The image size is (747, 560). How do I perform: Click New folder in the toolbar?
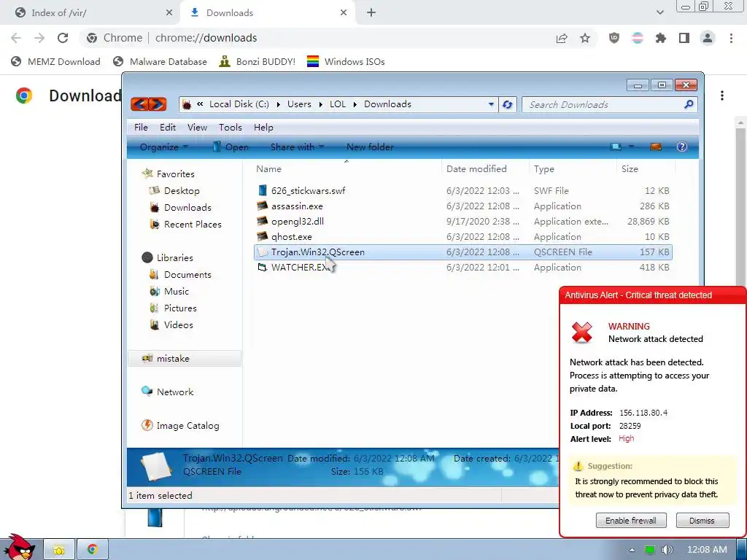pyautogui.click(x=370, y=147)
